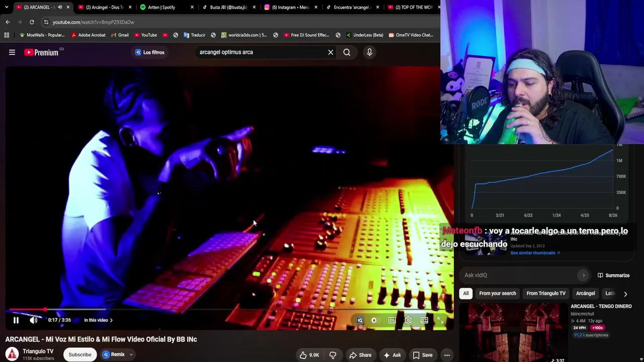
Task: Open the Triangulo TV channel avatar
Action: coord(12,354)
